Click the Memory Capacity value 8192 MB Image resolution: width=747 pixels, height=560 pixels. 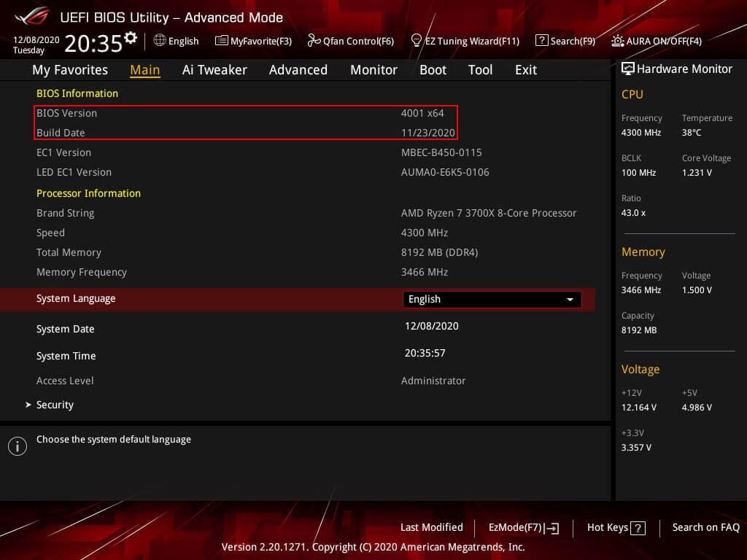point(639,330)
